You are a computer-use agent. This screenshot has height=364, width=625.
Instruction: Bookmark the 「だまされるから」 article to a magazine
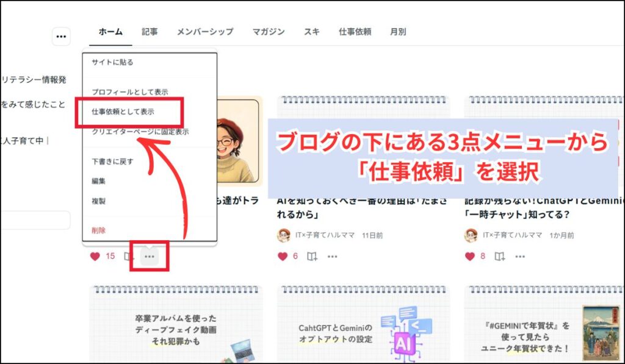click(312, 257)
